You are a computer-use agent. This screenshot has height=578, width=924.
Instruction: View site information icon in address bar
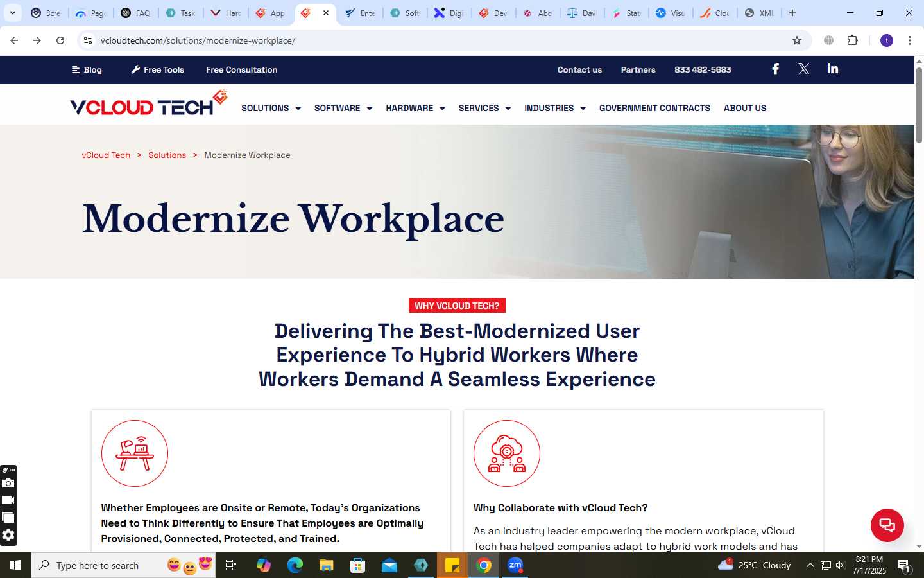click(x=88, y=40)
